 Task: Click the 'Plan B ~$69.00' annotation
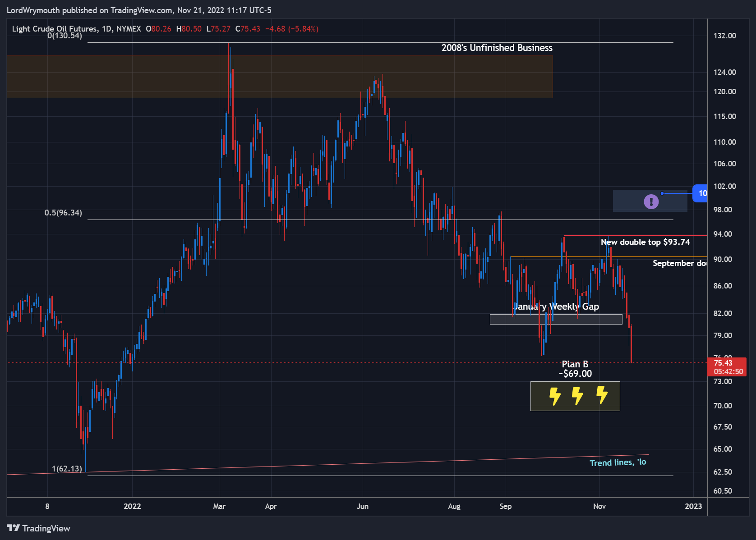point(575,369)
